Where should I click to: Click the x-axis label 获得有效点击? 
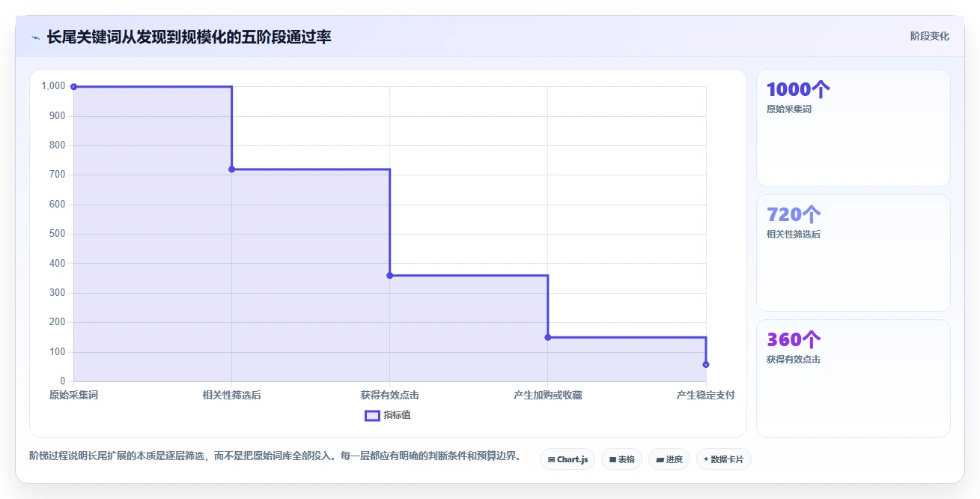pos(389,395)
